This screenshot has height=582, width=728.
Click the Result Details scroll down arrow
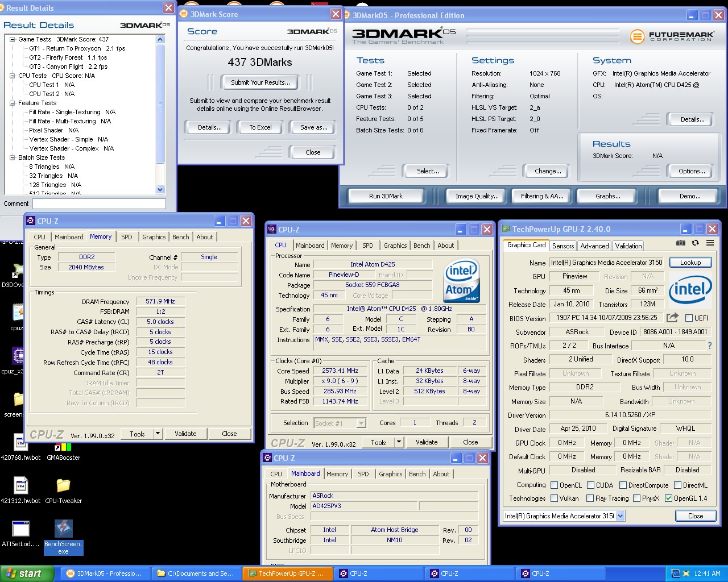(x=160, y=190)
